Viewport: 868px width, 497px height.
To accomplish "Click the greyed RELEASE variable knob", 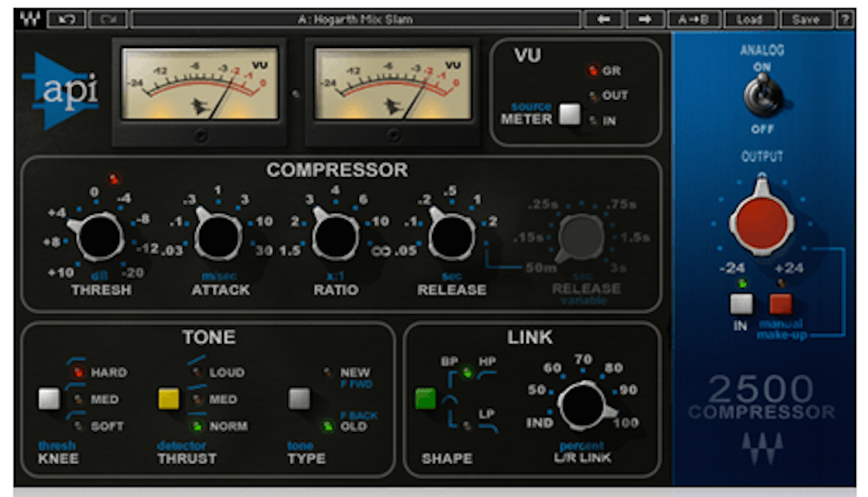I will [580, 237].
